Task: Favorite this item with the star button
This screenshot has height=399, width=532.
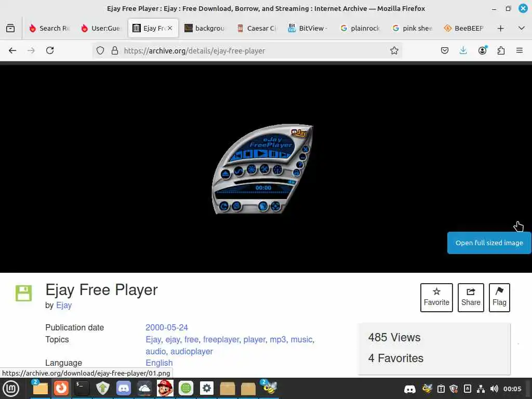Action: 436,298
